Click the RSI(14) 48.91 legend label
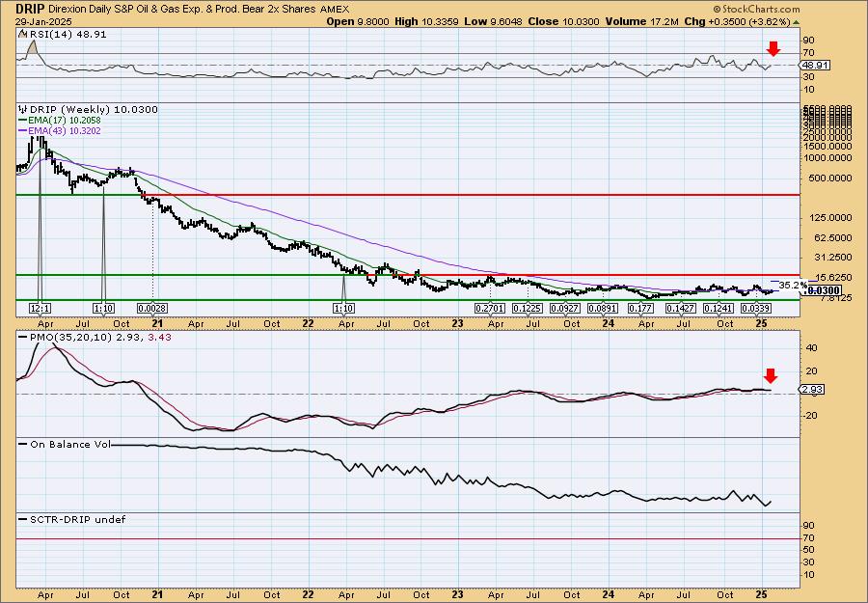 [x=67, y=34]
